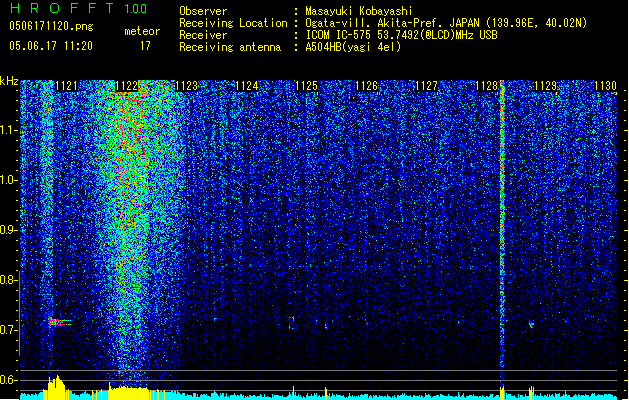Image resolution: width=629 pixels, height=400 pixels.
Task: Click the 'meteor' label
Action: [142, 31]
